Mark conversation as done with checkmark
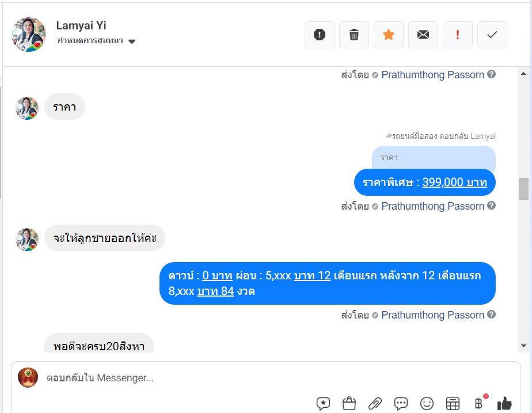Image resolution: width=532 pixels, height=413 pixels. pyautogui.click(x=492, y=35)
